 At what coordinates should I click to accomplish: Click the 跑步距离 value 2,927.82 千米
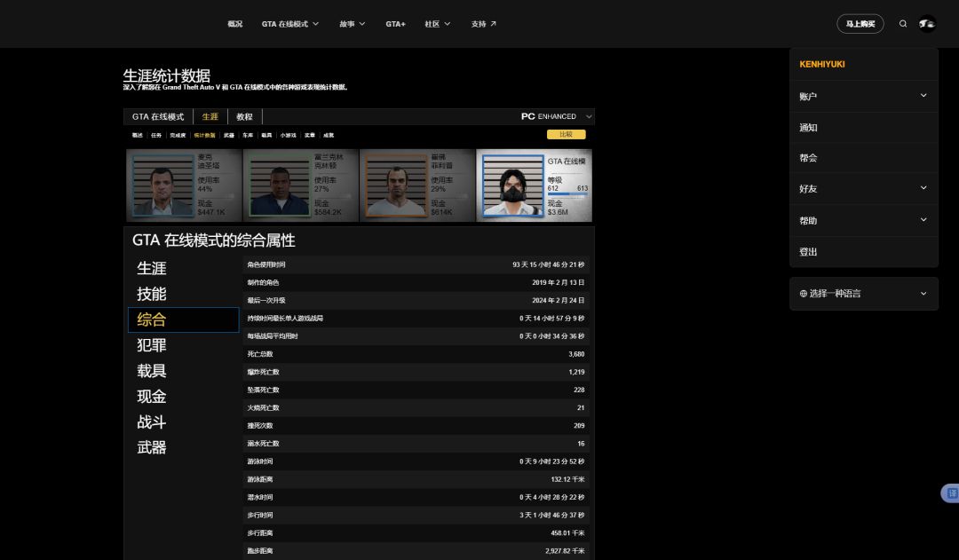tap(565, 551)
